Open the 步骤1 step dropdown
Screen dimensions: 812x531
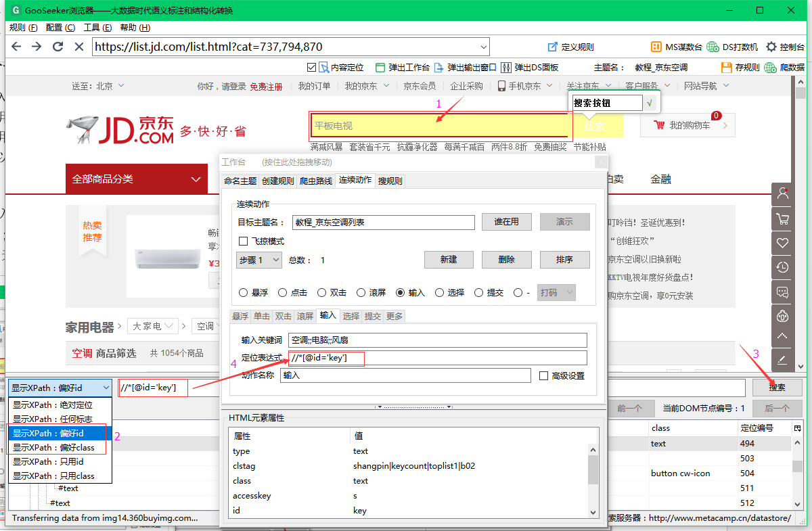[x=259, y=260]
